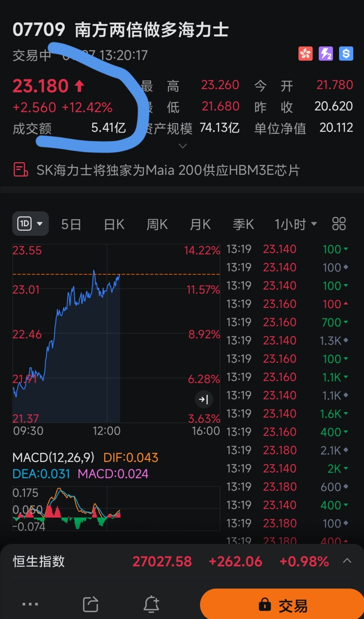
Task: Tap the 成交额 value 5.41亿
Action: pyautogui.click(x=109, y=128)
